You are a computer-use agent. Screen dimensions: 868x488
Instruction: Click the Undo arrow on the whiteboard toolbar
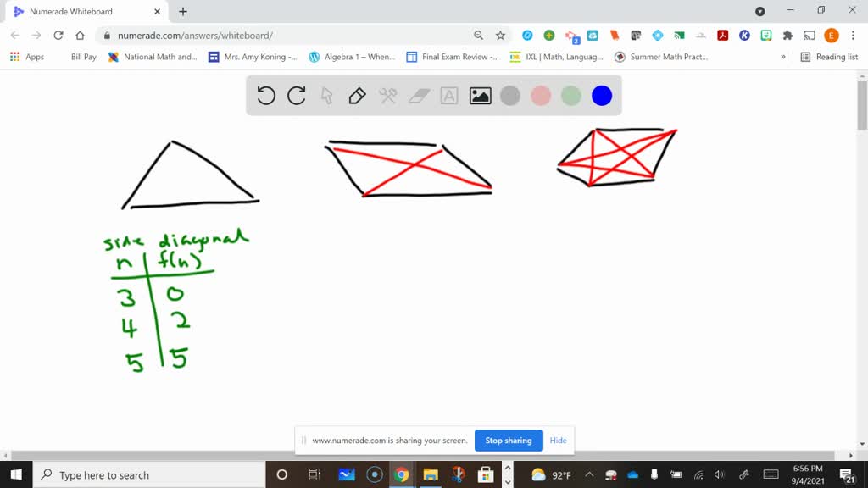265,96
